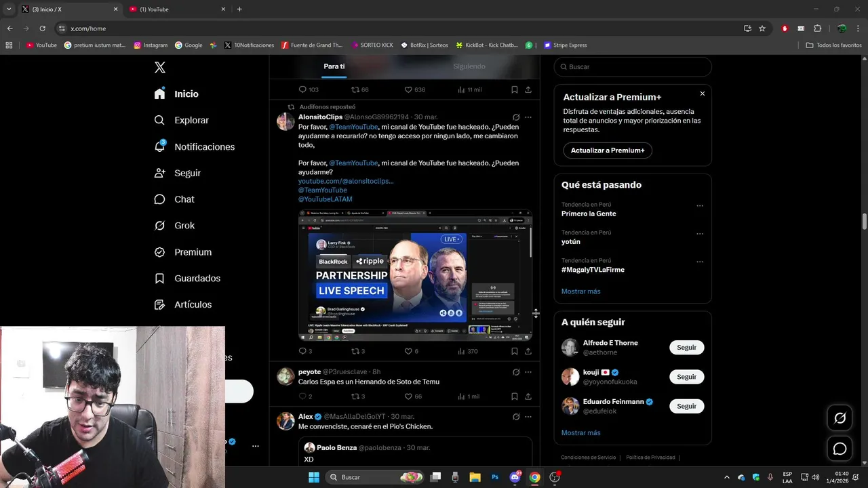The height and width of the screenshot is (488, 868).
Task: Ask Grok about Alex post
Action: (x=516, y=417)
